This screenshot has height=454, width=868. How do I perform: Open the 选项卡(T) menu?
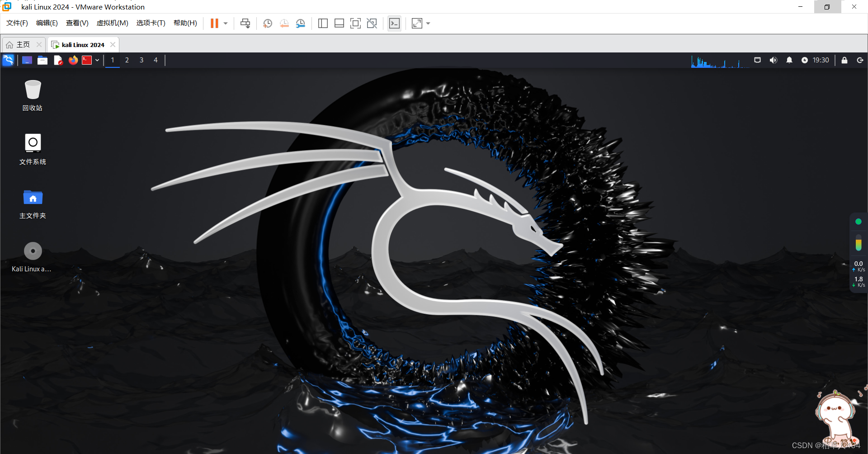(151, 23)
